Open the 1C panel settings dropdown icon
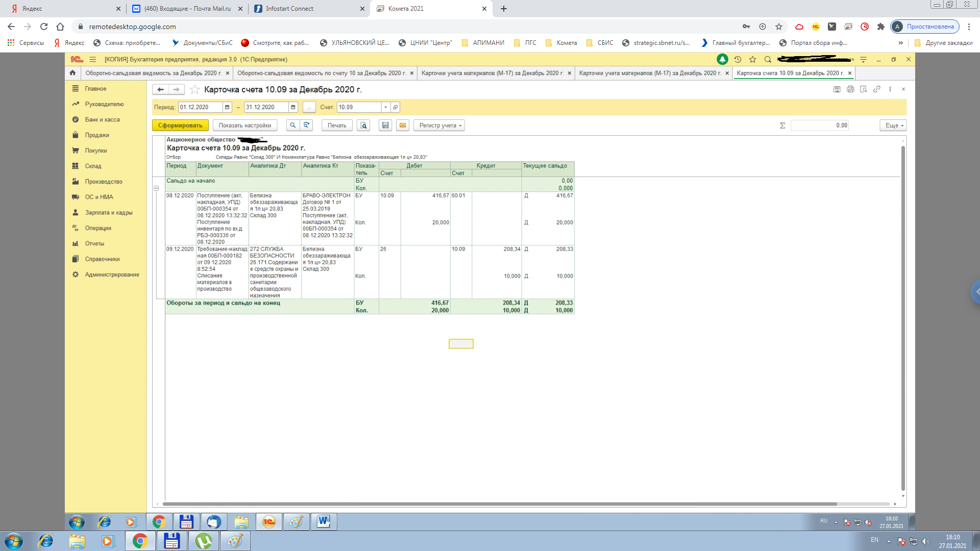 [x=863, y=60]
